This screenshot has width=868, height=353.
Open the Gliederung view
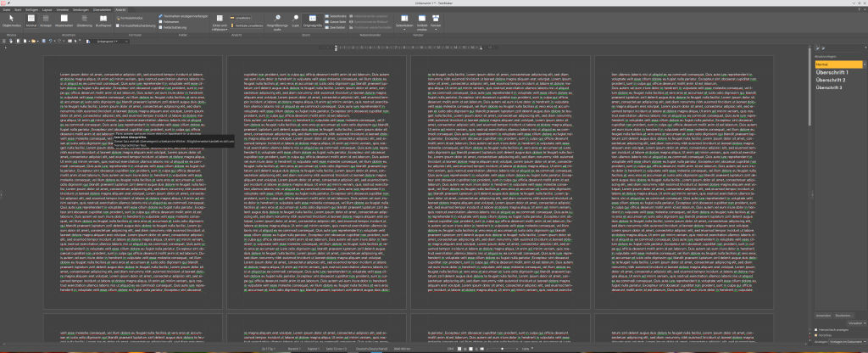pos(86,21)
